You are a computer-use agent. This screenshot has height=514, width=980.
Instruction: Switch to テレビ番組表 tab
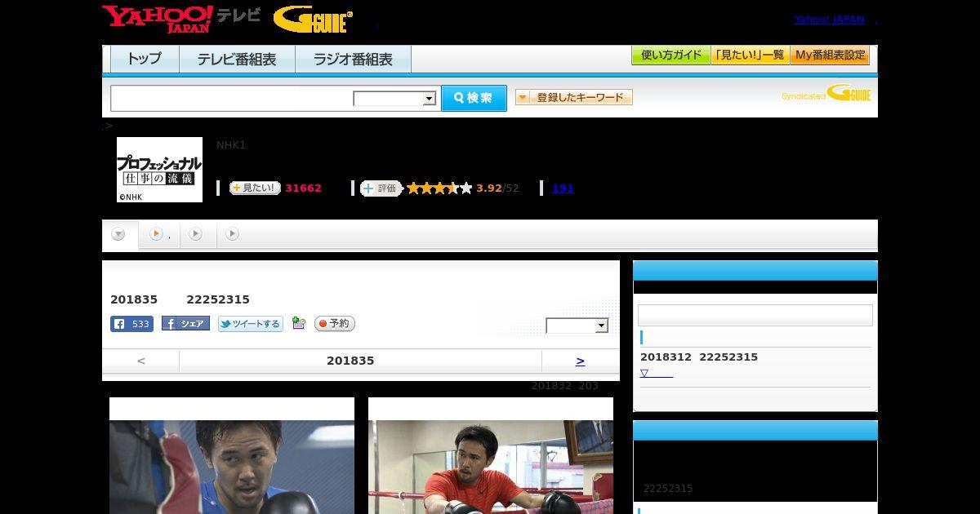pos(237,59)
